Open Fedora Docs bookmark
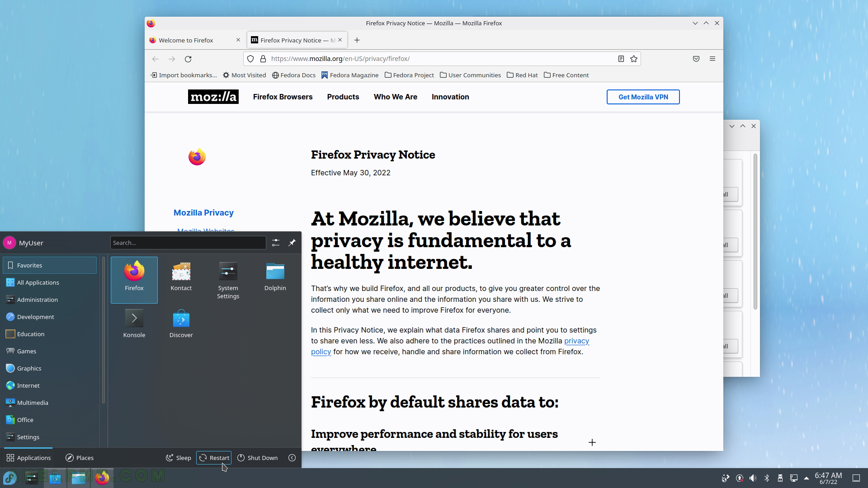 click(294, 75)
